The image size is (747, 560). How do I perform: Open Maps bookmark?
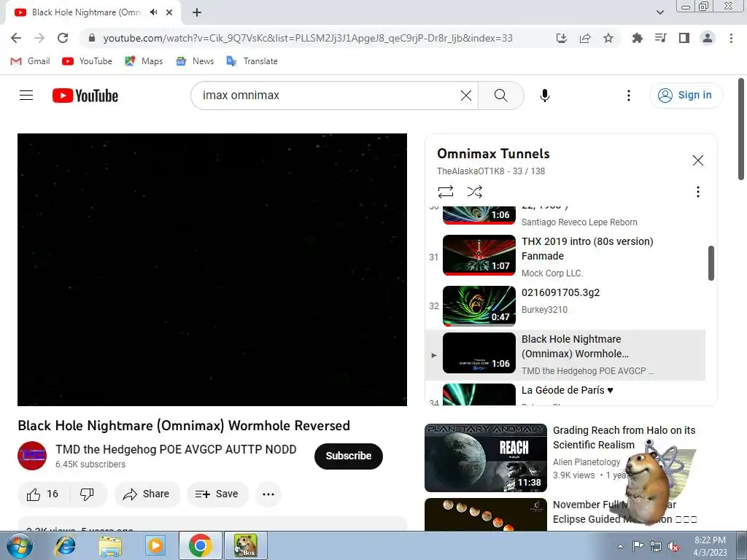point(144,61)
